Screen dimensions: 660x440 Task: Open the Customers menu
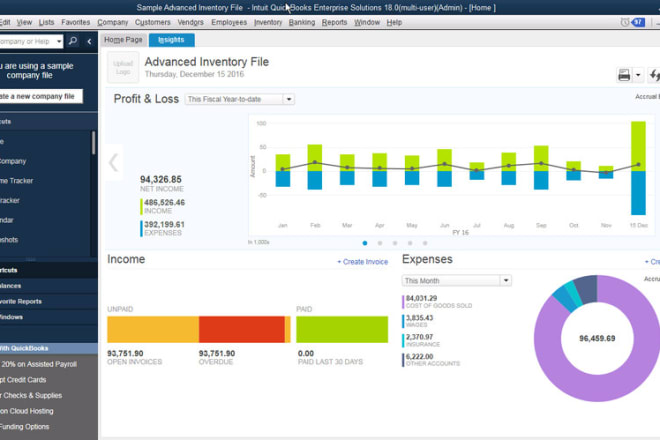pyautogui.click(x=152, y=22)
